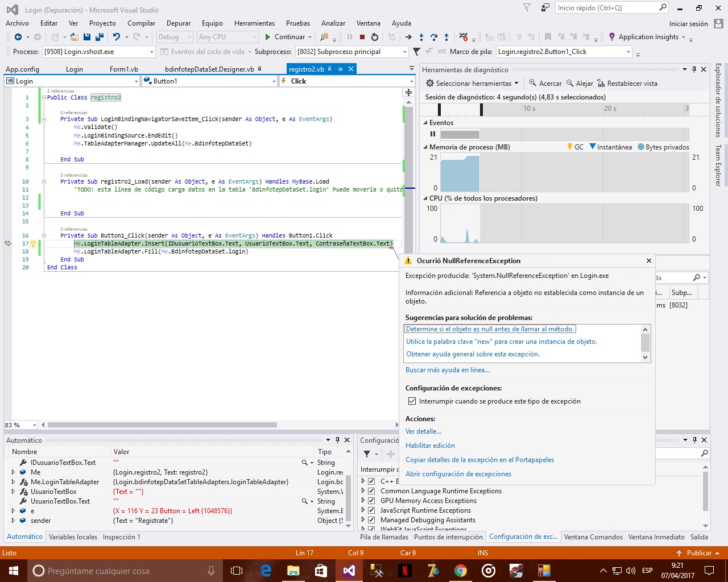The image size is (728, 582).
Task: Uncheck Managed Debugging Assistants
Action: [x=371, y=520]
